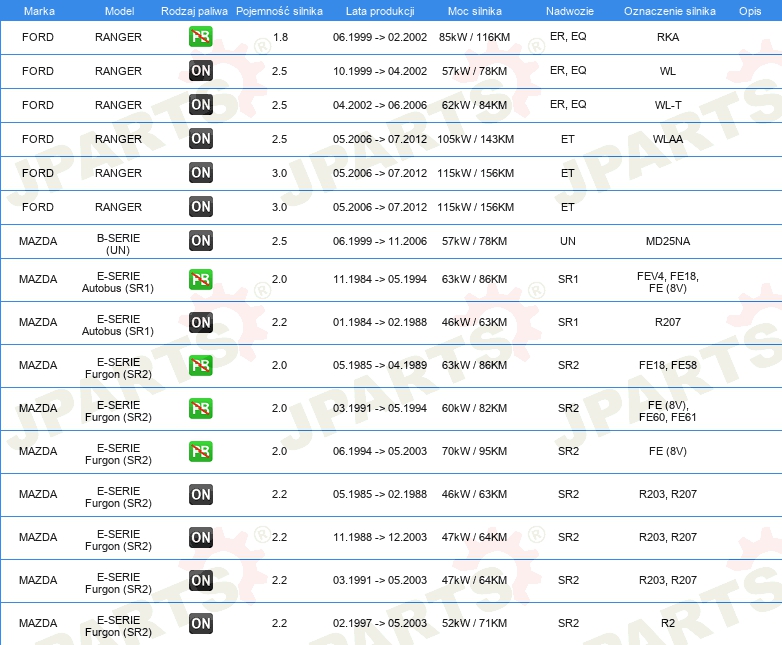
Task: Click the Oznaczenie silnika column header
Action: (x=669, y=11)
